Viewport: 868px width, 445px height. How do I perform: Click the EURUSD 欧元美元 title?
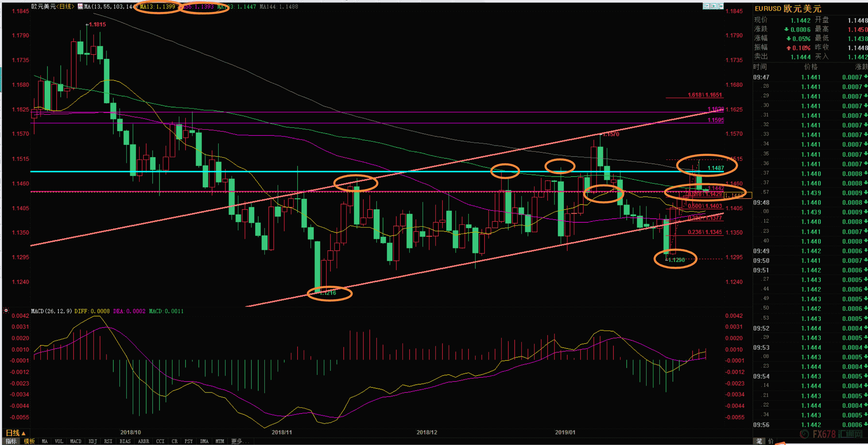click(788, 9)
